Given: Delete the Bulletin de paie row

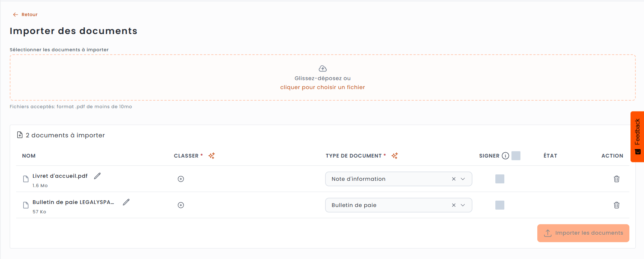Looking at the screenshot, I should click(617, 205).
